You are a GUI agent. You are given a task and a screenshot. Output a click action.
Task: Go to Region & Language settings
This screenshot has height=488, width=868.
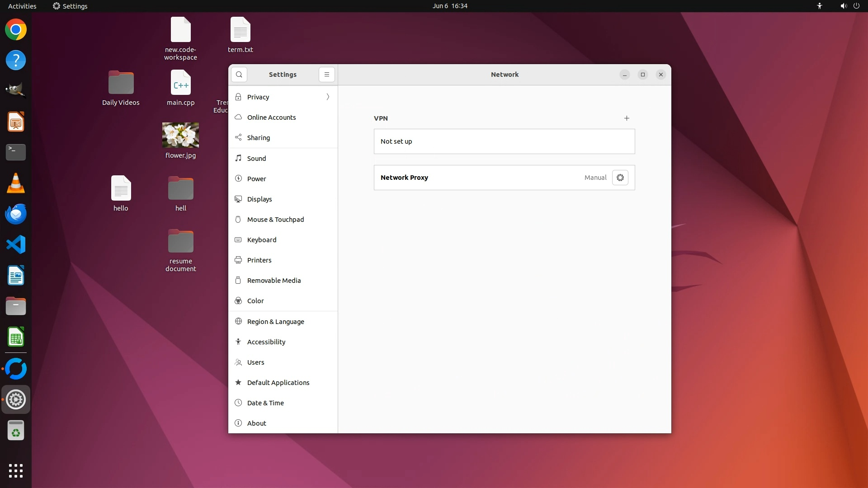275,322
